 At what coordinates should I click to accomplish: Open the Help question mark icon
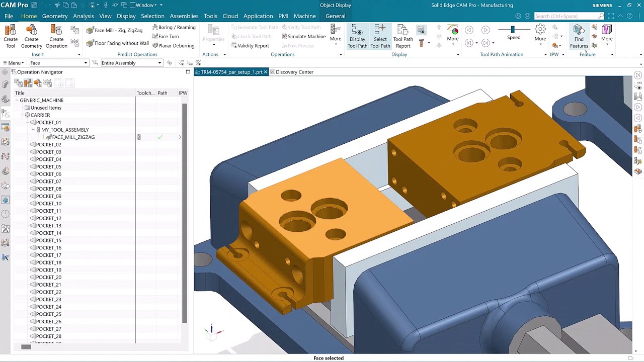coord(629,16)
